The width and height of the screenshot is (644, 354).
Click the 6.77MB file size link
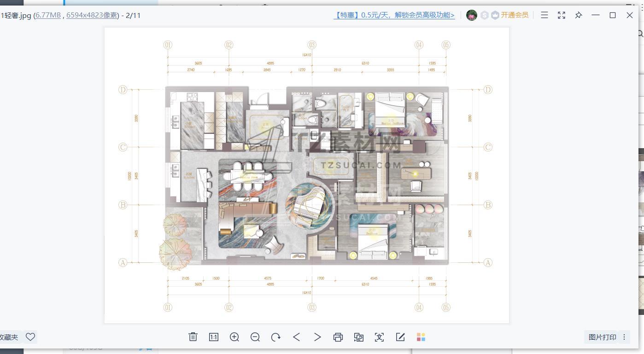48,15
